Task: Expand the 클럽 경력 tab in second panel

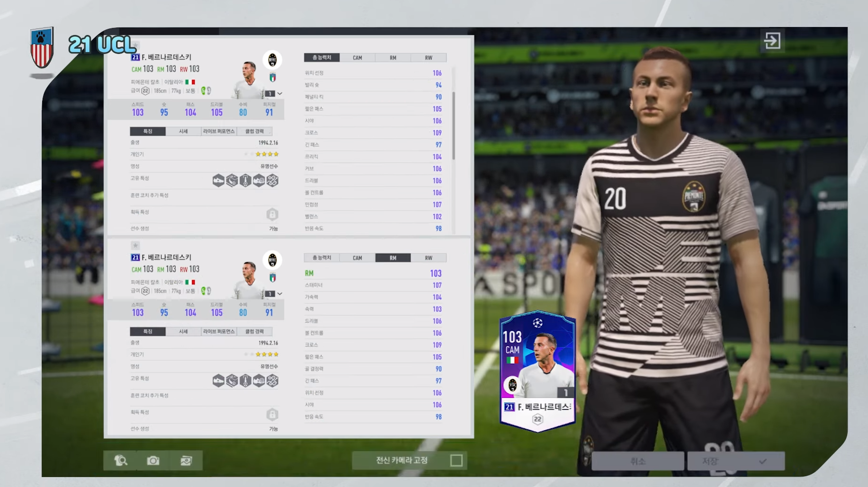Action: 254,332
